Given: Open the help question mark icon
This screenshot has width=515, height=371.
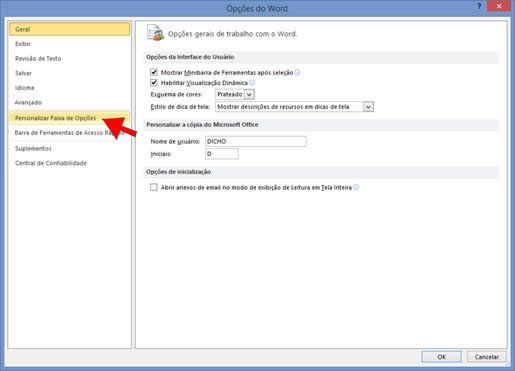Looking at the screenshot, I should (x=479, y=6).
